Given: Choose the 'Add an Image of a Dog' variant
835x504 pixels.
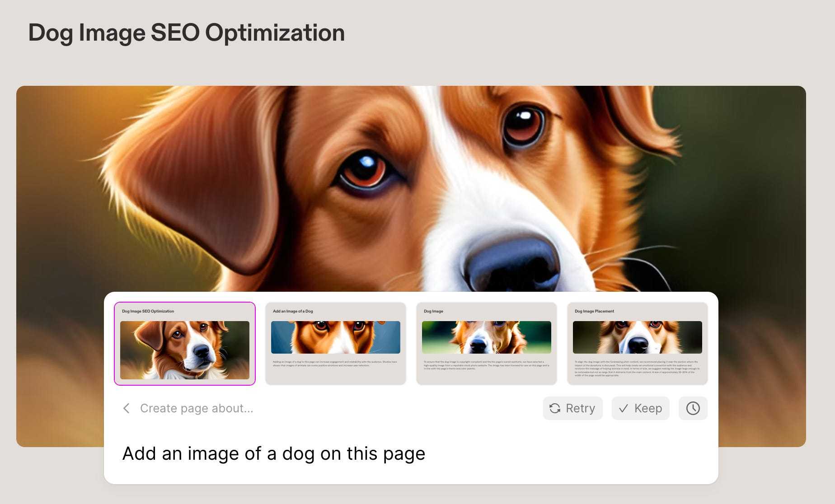Looking at the screenshot, I should pos(336,344).
